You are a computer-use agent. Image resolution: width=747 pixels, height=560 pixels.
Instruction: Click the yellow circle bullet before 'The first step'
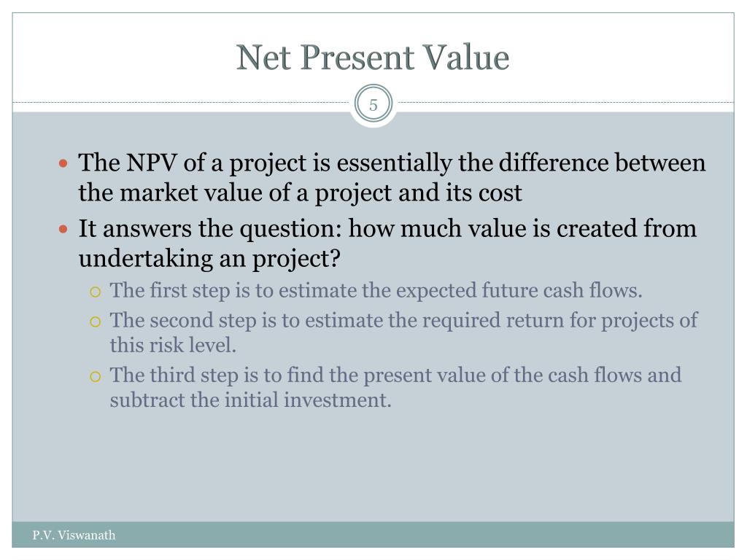(x=96, y=292)
